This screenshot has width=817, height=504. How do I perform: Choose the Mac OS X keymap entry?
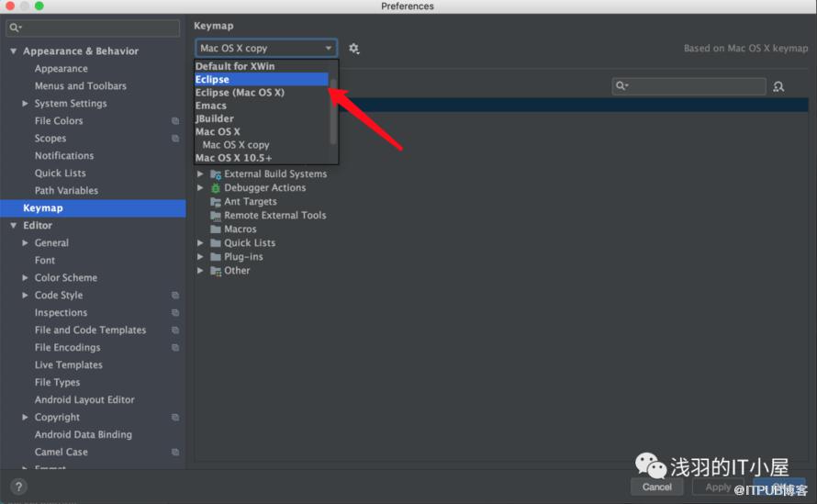point(263,131)
